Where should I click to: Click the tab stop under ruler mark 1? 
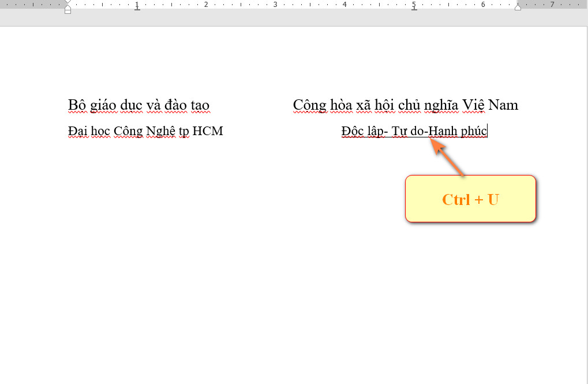137,9
